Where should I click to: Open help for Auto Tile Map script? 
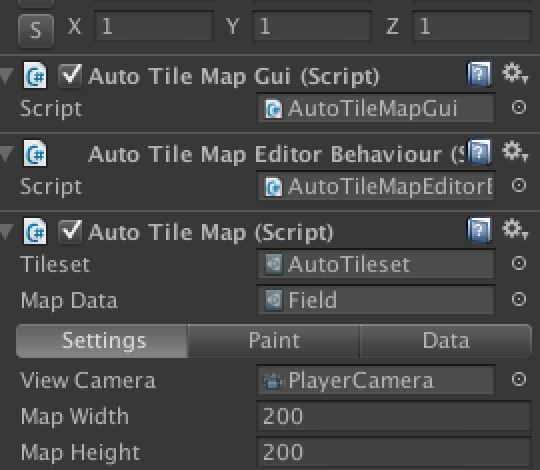(x=479, y=230)
